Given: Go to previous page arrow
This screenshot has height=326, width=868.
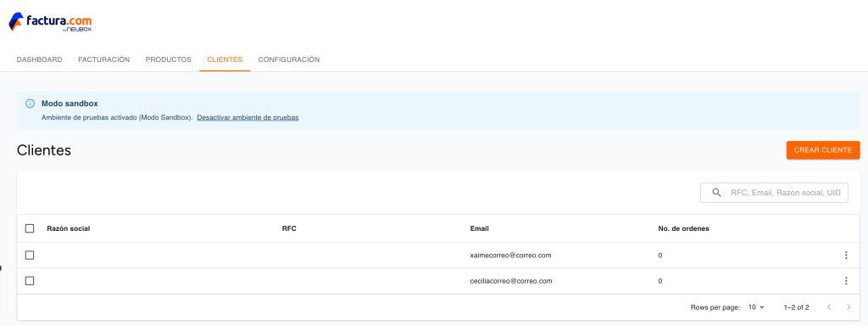Looking at the screenshot, I should pyautogui.click(x=829, y=307).
